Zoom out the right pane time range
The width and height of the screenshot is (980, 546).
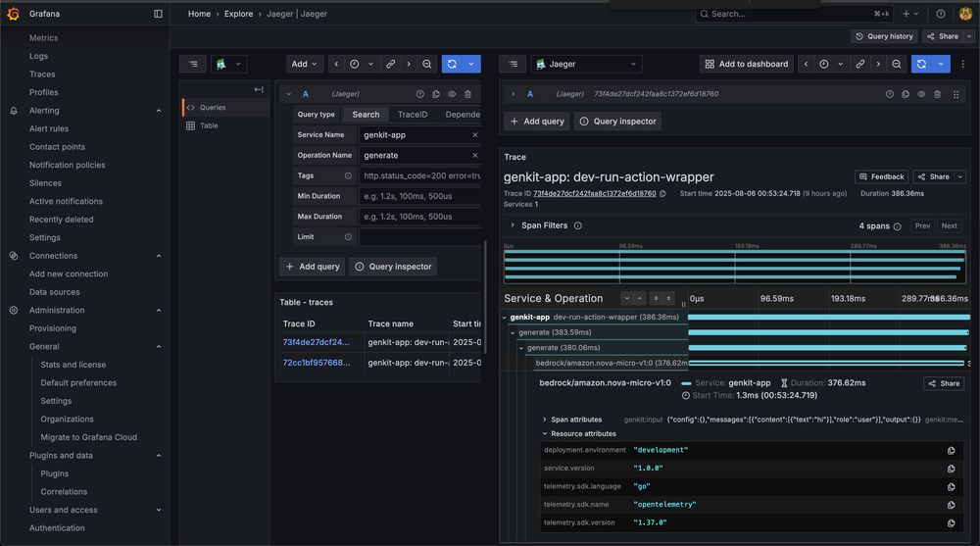point(897,64)
